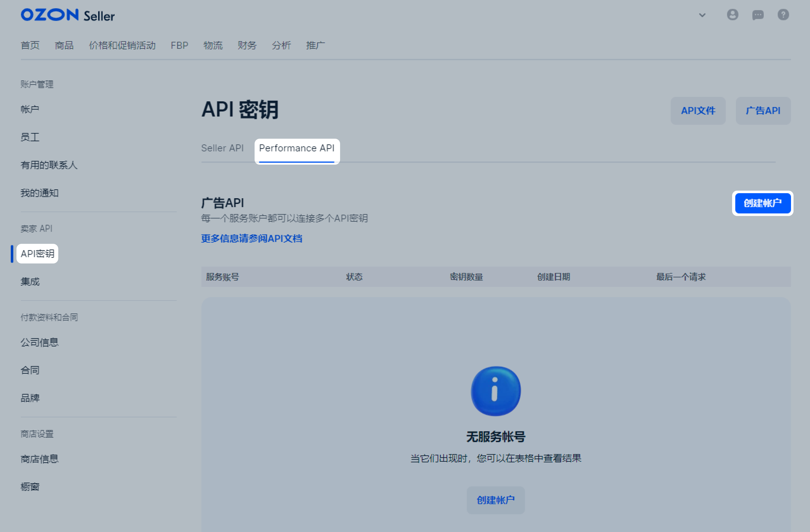
Task: Click the 每一个服务账户都可以连接多个API密钥 description
Action: coord(285,218)
